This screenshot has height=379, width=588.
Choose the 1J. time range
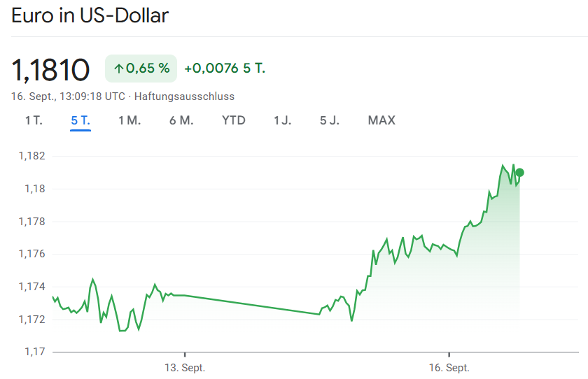283,120
